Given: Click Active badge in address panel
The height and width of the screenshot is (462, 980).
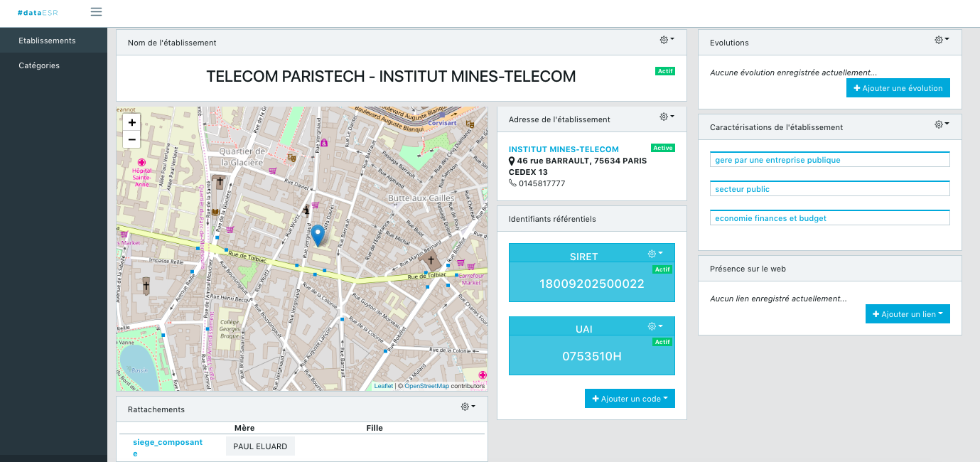Looking at the screenshot, I should coord(662,148).
